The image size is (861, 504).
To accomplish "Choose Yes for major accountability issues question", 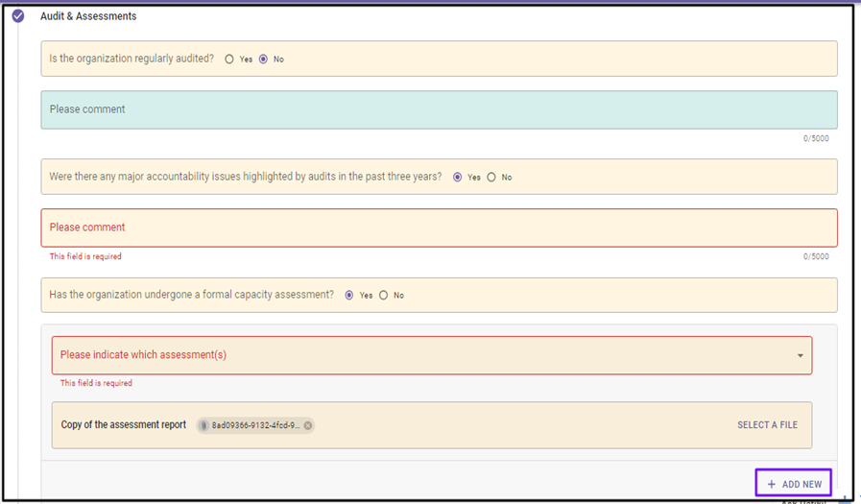I will point(457,178).
